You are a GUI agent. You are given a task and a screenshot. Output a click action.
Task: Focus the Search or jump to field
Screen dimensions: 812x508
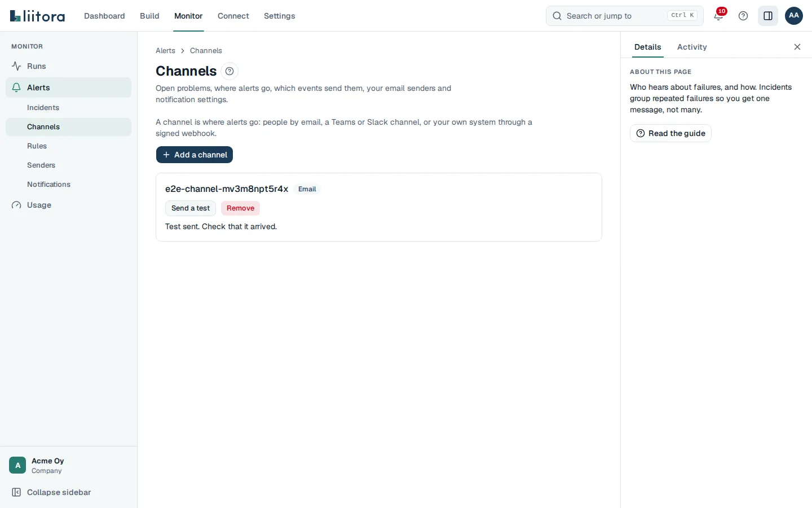(x=625, y=16)
